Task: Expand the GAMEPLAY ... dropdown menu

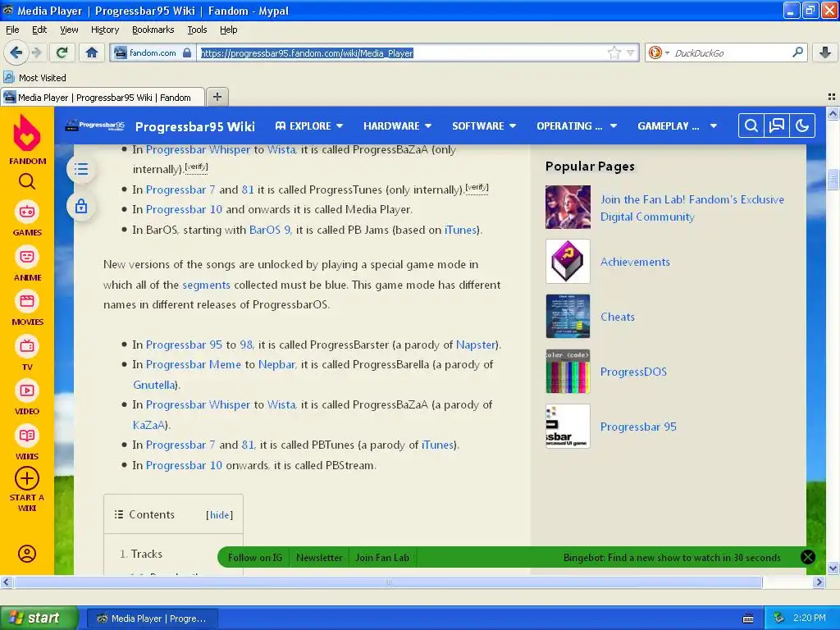Action: pos(677,126)
